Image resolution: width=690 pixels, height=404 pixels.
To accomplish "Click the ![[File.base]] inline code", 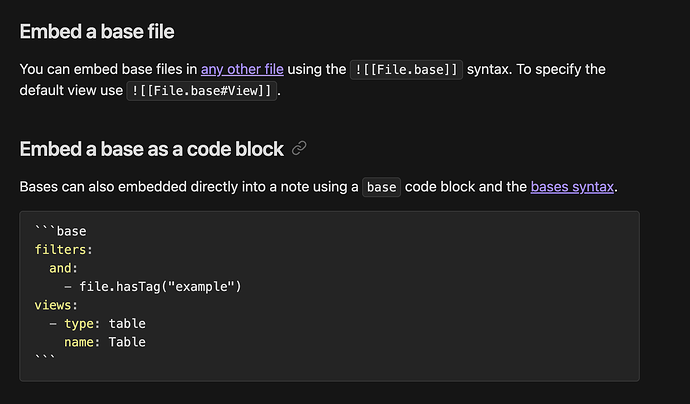I will 407,69.
